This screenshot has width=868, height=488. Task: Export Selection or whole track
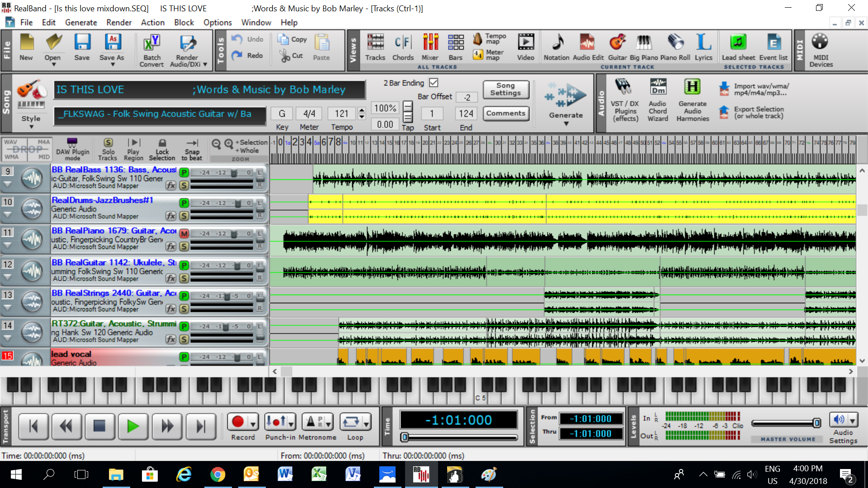[x=753, y=113]
